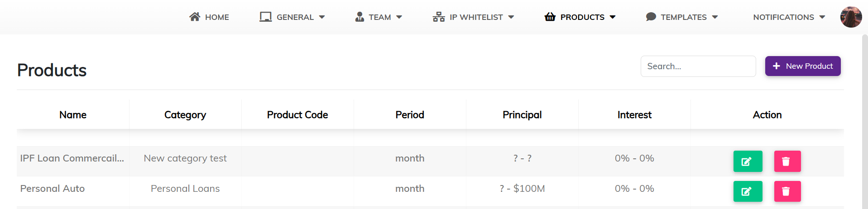The height and width of the screenshot is (209, 868).
Task: Click the Home house icon
Action: pos(195,17)
